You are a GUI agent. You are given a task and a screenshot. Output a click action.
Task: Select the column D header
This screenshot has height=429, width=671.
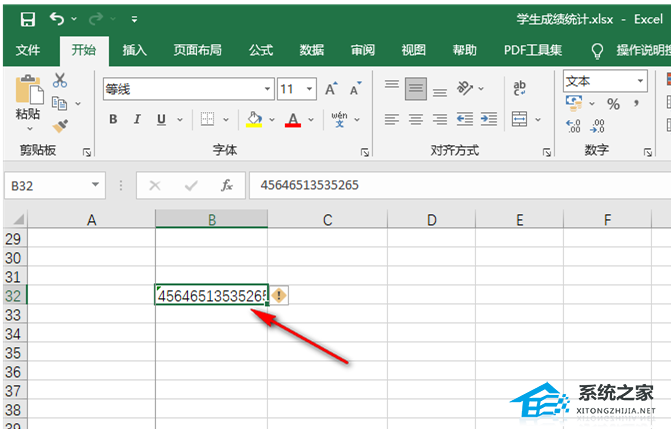click(431, 220)
